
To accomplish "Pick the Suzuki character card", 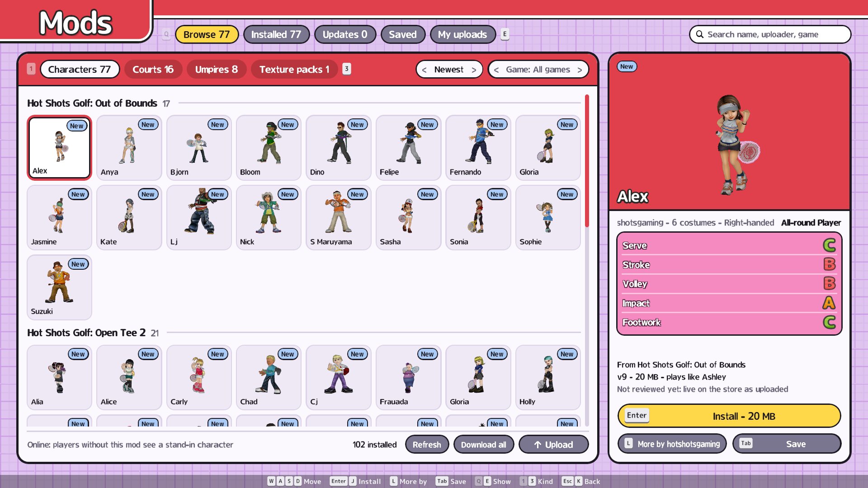I will click(59, 287).
